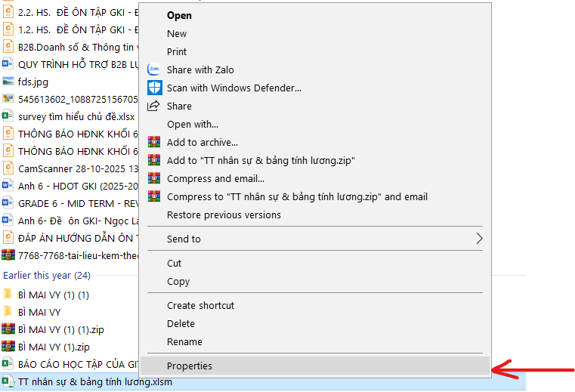Click the WinRAR icon beside Add to archive
This screenshot has width=575, height=392.
click(x=154, y=142)
